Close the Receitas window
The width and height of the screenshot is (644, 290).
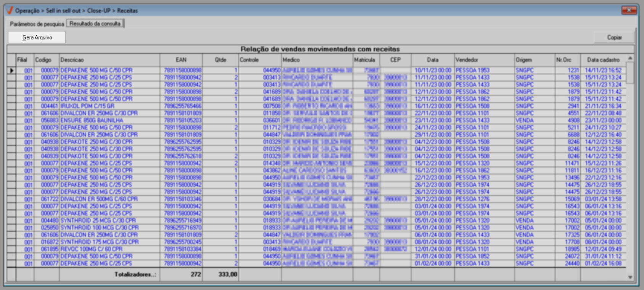tap(629, 10)
